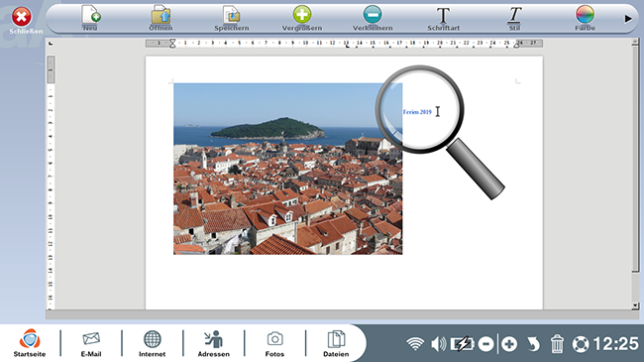
Task: Click the clock showing 12:25
Action: pyautogui.click(x=615, y=344)
